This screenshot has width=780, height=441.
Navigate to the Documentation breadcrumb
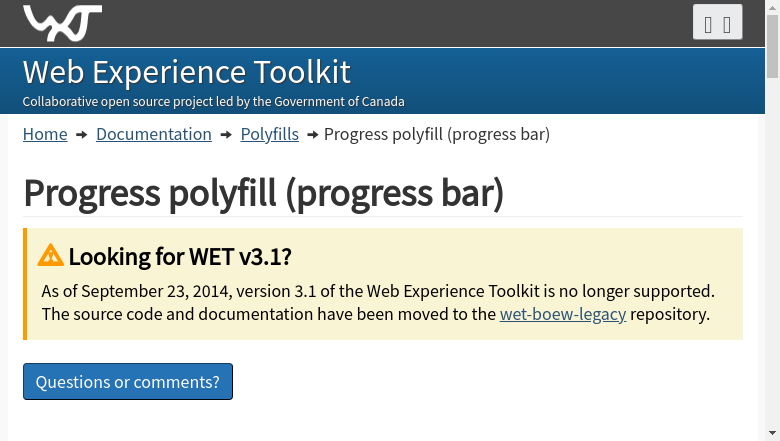click(x=153, y=134)
